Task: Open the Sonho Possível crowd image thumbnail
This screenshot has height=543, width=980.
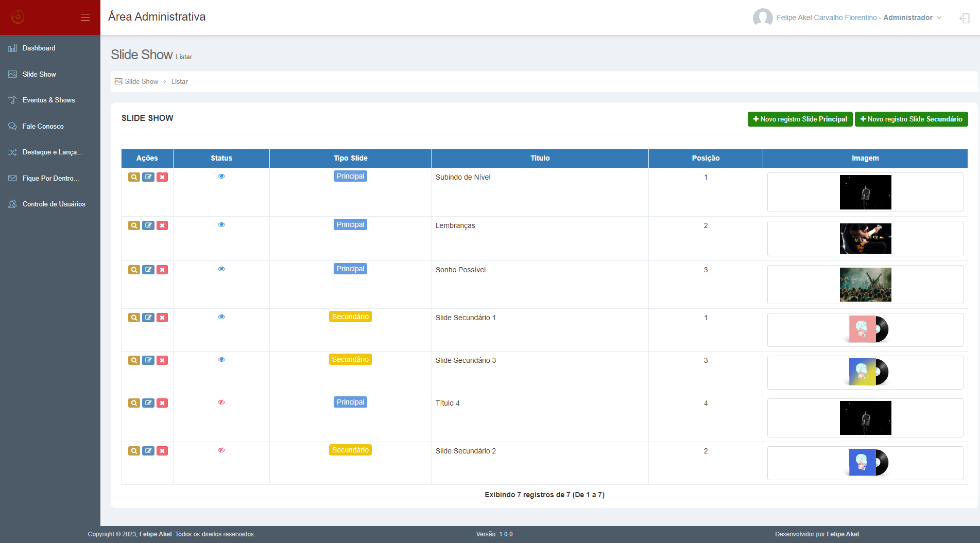Action: tap(865, 285)
